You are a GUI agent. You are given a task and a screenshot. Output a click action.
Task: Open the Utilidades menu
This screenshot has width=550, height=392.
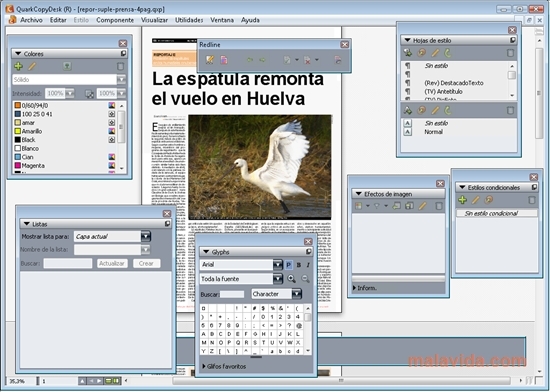click(189, 20)
